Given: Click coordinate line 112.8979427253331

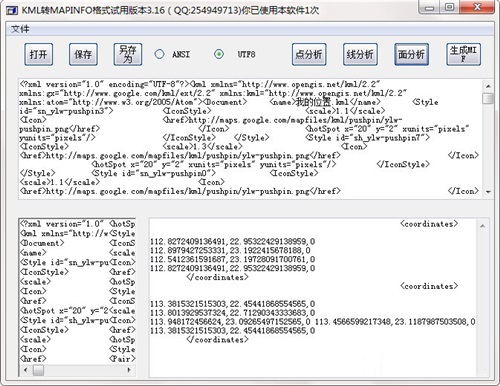Looking at the screenshot, I should click(230, 250).
